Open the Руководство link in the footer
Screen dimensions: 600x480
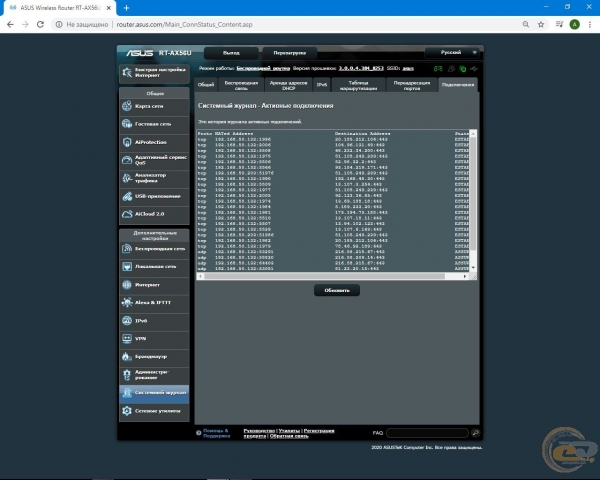tap(259, 431)
